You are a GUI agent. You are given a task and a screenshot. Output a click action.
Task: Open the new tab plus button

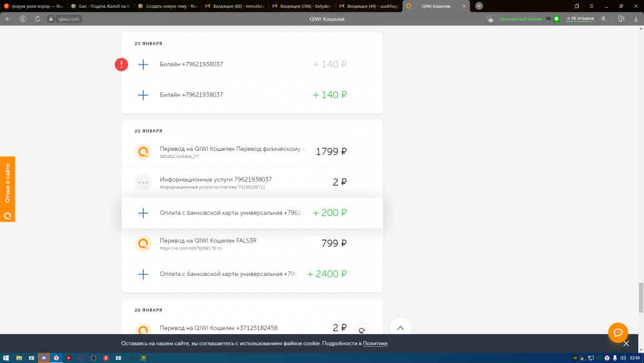coord(479,6)
